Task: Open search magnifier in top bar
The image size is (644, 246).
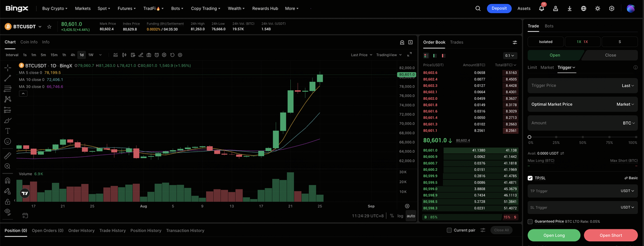Action: tap(478, 9)
